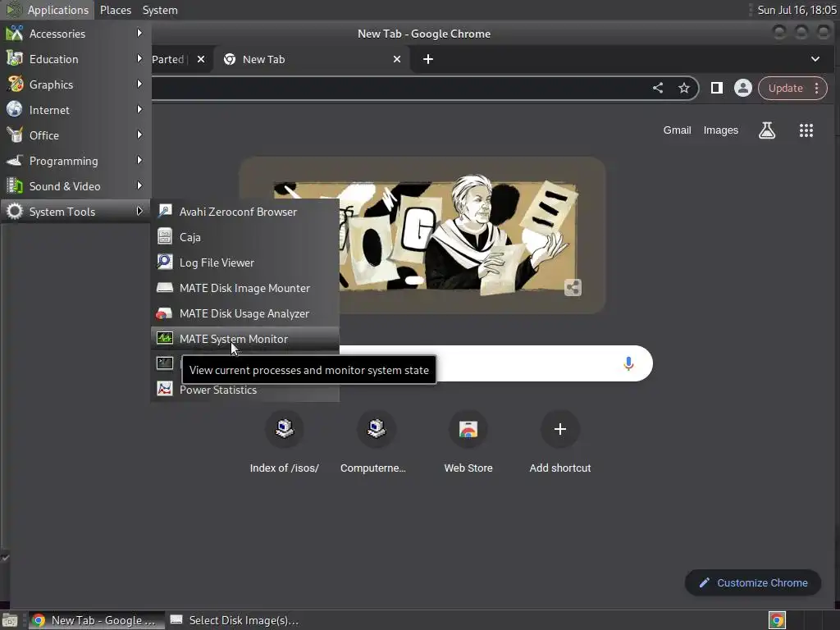Expand the Graphics submenu arrow
The height and width of the screenshot is (630, 840).
pos(139,84)
